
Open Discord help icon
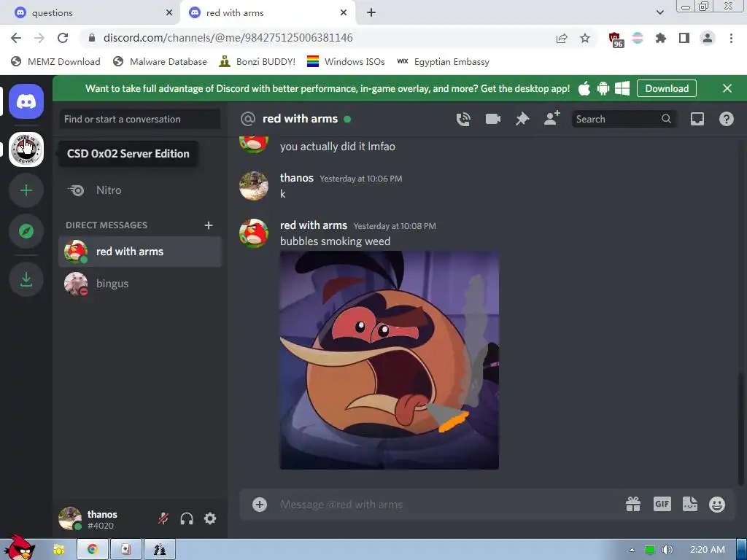click(x=726, y=119)
